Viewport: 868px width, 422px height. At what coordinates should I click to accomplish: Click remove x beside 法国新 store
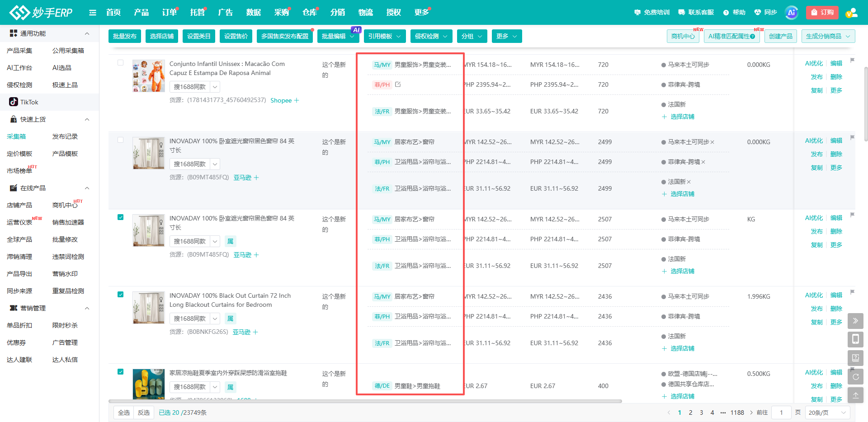point(689,182)
